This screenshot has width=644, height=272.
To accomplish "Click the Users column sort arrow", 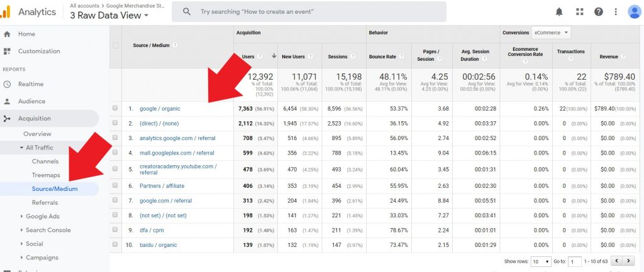I will coord(274,56).
